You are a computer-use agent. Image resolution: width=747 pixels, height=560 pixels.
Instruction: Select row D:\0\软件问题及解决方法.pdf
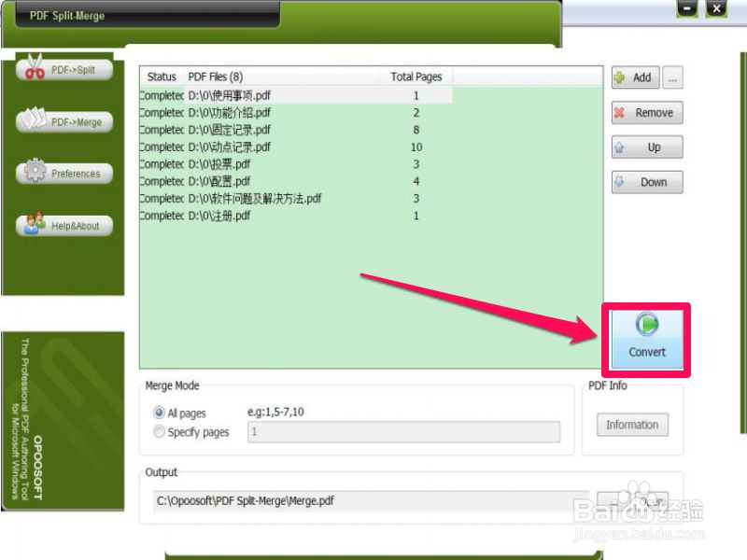[296, 199]
